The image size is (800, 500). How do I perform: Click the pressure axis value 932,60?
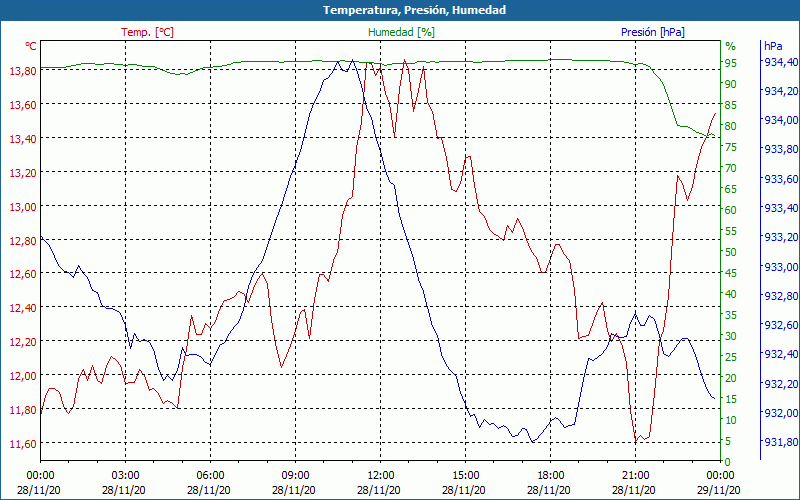tap(780, 325)
